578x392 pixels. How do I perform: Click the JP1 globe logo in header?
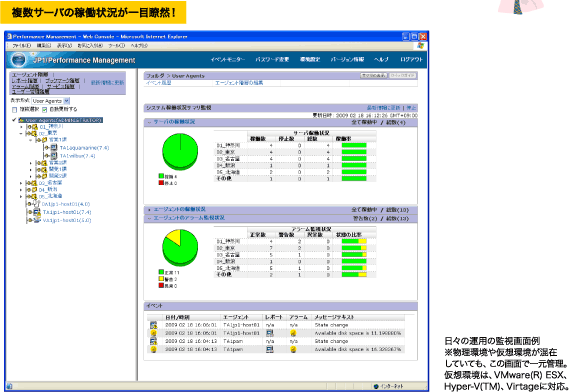(18, 60)
